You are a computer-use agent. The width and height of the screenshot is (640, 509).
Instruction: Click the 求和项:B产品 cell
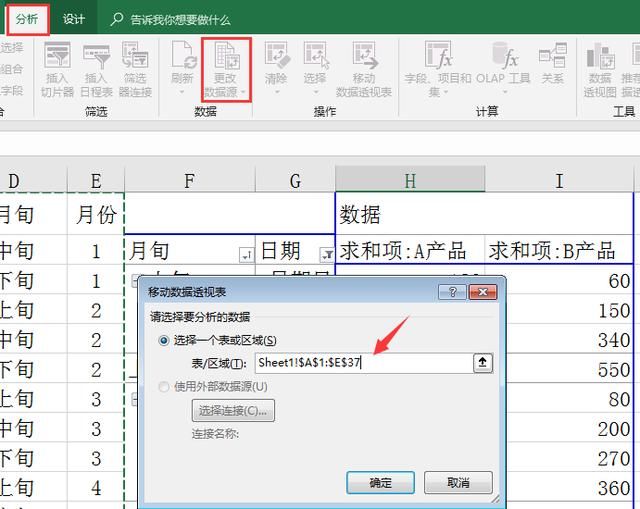pyautogui.click(x=559, y=250)
